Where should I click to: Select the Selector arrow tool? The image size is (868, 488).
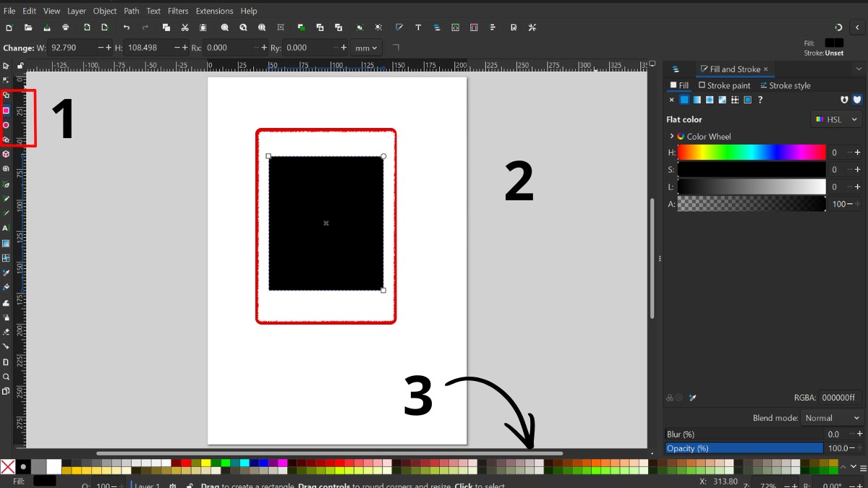pos(7,67)
